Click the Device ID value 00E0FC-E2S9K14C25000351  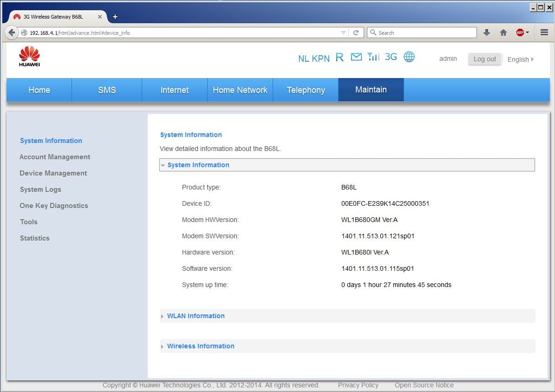385,203
